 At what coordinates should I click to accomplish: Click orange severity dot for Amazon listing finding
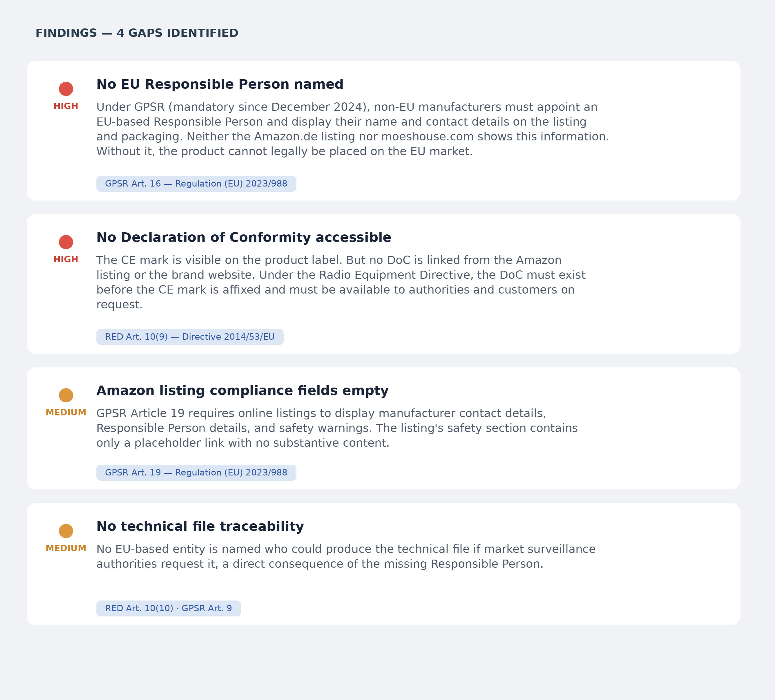pos(66,395)
